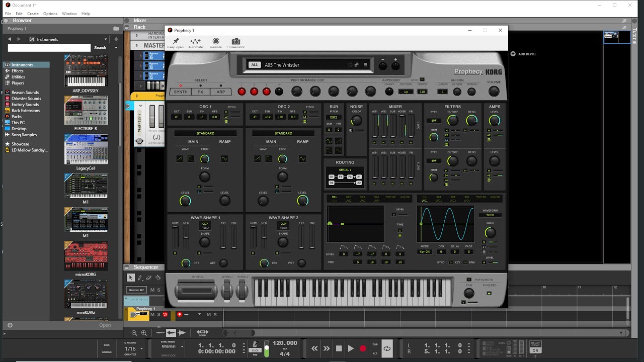Zoom out the sequencer view
Image resolution: width=644 pixels, height=362 pixels.
pyautogui.click(x=134, y=333)
